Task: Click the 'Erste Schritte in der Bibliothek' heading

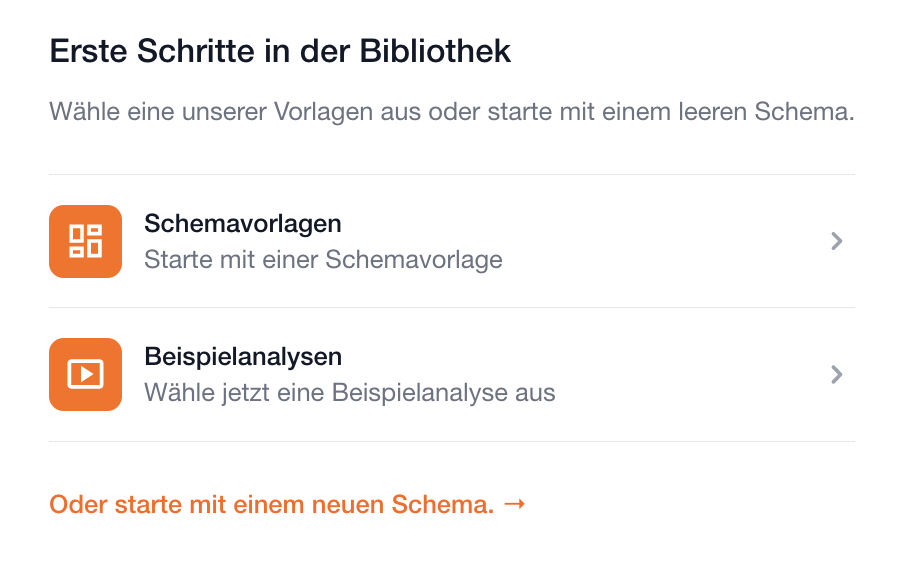Action: [x=280, y=51]
